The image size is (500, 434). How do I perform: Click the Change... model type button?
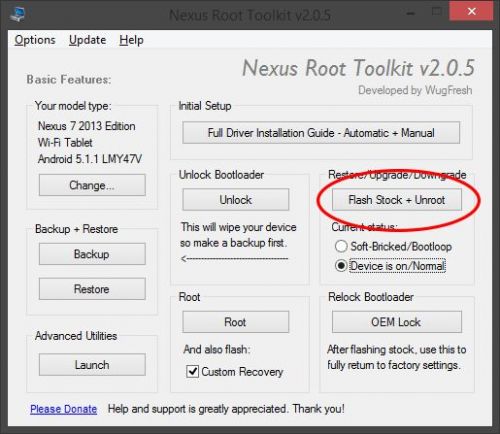[92, 185]
